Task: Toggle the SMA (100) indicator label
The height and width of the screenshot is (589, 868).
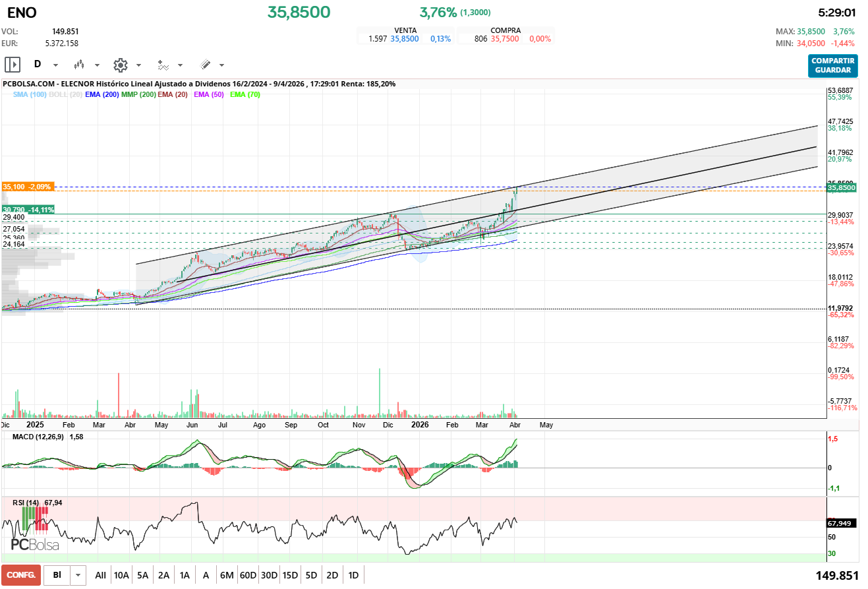Action: (29, 95)
